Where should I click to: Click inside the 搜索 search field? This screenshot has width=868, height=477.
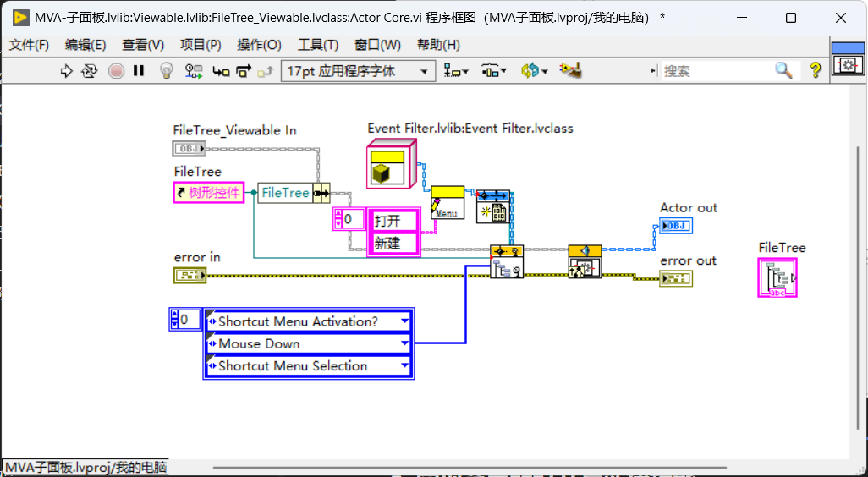[x=717, y=71]
